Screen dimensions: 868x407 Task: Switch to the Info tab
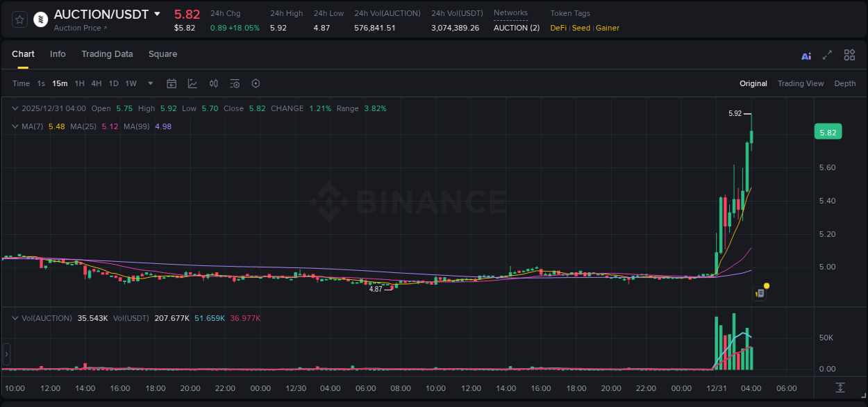[58, 54]
